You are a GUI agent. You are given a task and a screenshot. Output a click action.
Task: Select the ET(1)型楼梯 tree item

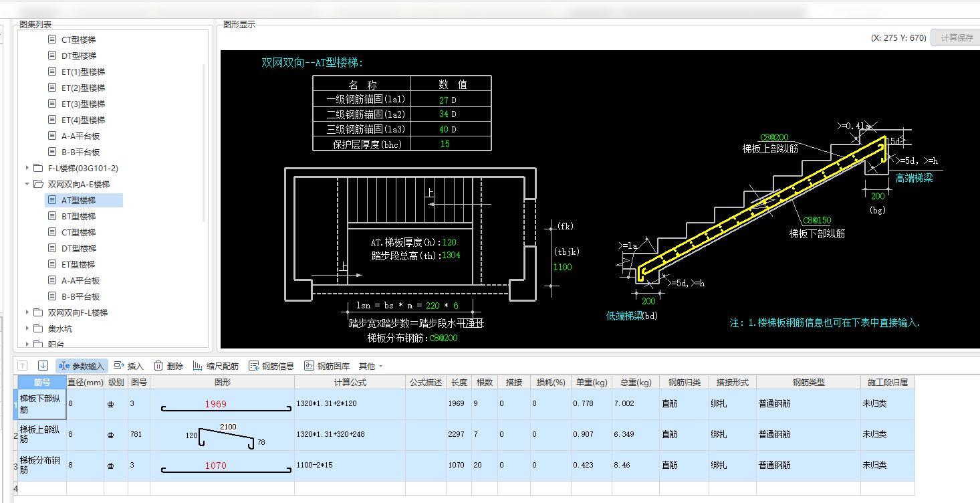pyautogui.click(x=83, y=72)
